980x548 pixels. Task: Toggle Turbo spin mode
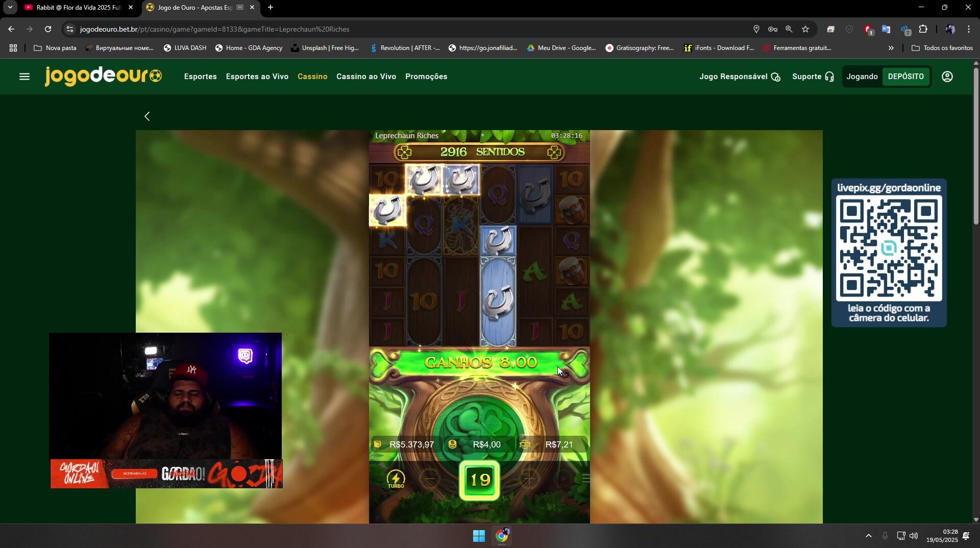pyautogui.click(x=396, y=479)
